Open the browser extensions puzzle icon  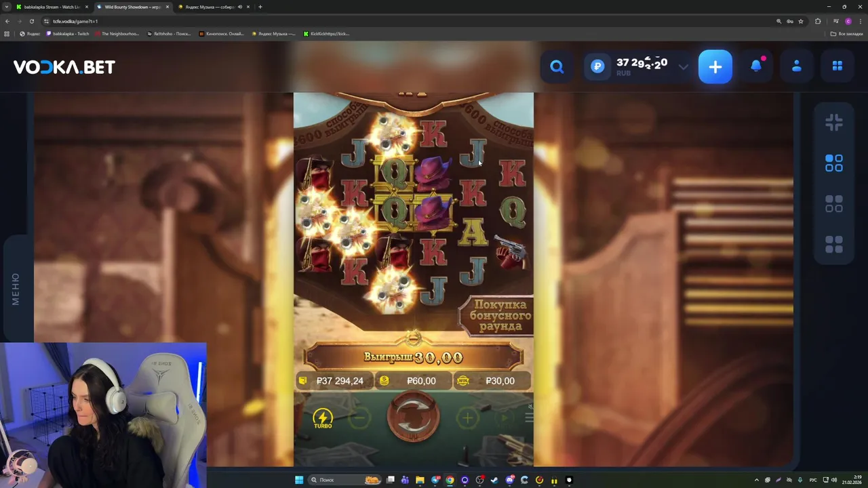click(818, 21)
